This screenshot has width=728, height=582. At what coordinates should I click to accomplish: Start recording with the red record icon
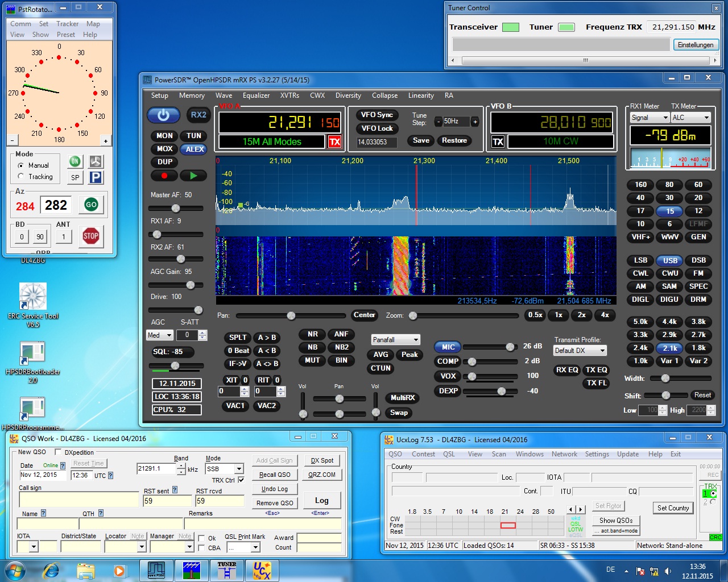[x=164, y=175]
